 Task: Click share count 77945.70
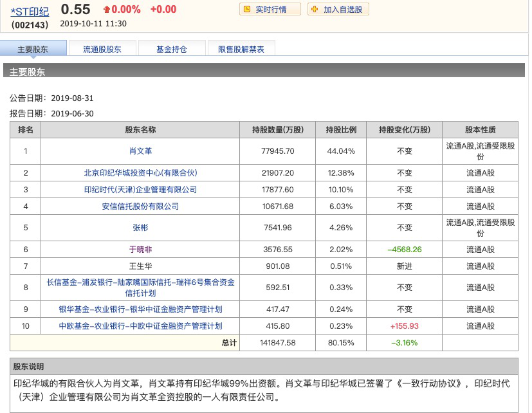click(277, 151)
